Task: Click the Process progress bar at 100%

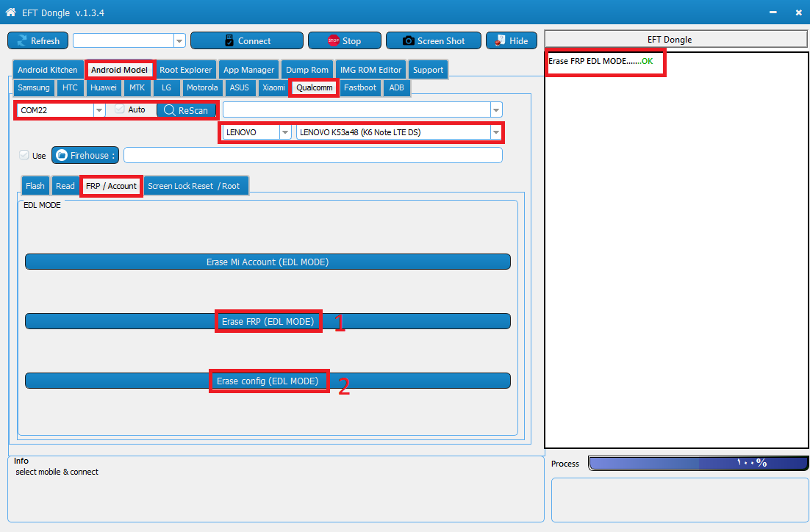Action: tap(698, 464)
